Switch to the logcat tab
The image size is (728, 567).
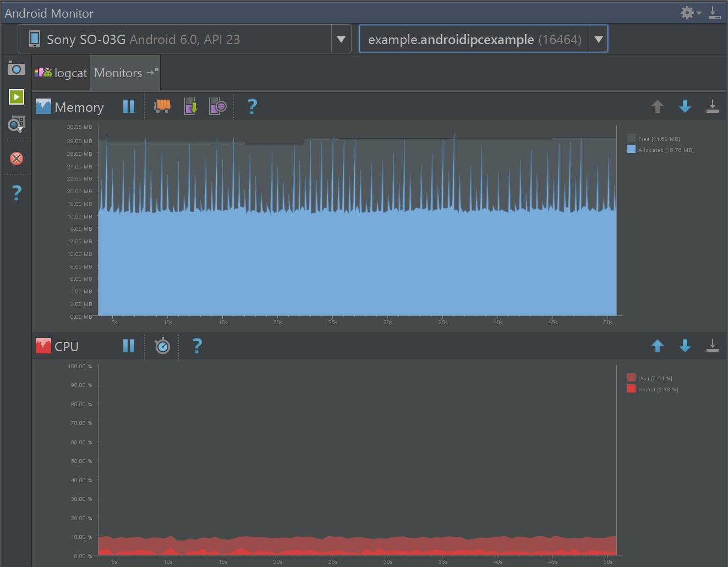coord(61,72)
